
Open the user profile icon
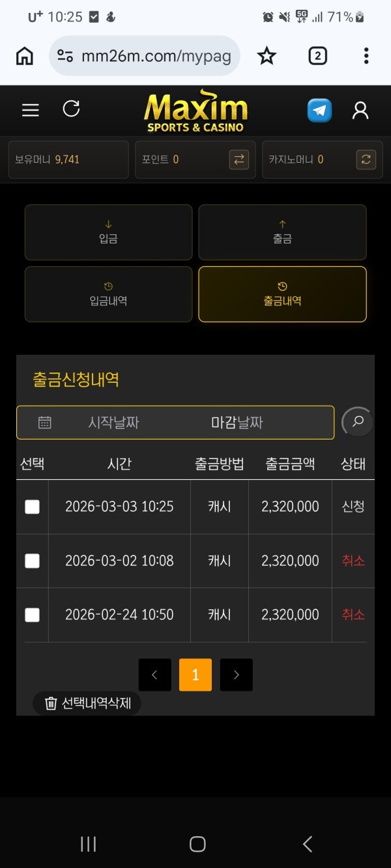[x=360, y=110]
